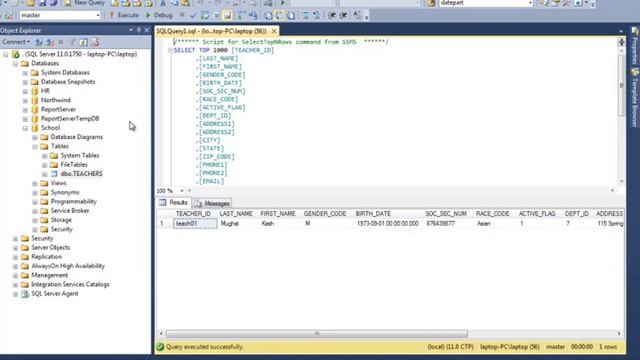Click the change connection icon beside master dropdown

[x=9, y=16]
